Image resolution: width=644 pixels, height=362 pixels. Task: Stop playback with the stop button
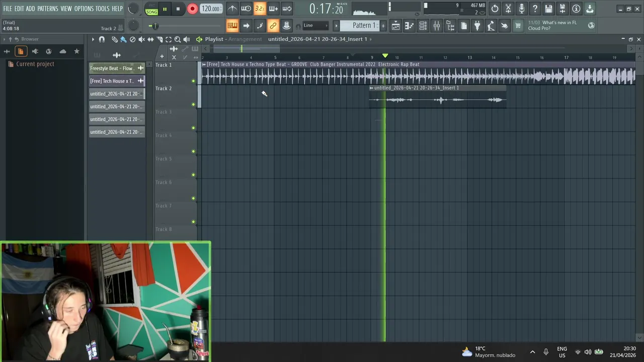click(178, 9)
